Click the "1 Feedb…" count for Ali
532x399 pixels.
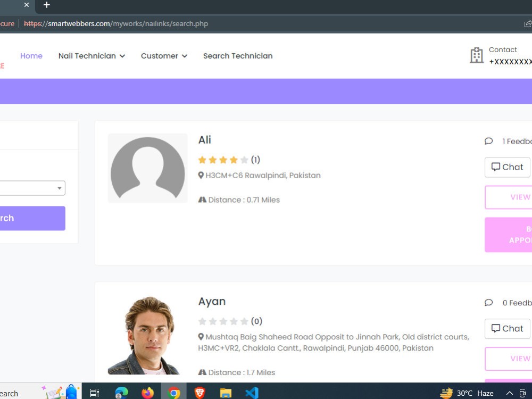(517, 142)
